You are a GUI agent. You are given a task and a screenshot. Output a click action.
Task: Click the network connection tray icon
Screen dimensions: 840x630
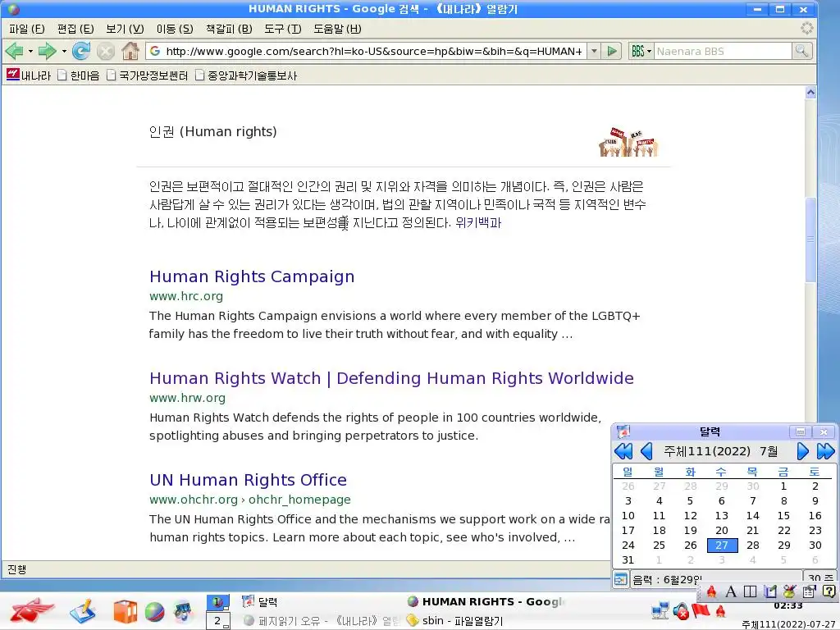(x=660, y=610)
